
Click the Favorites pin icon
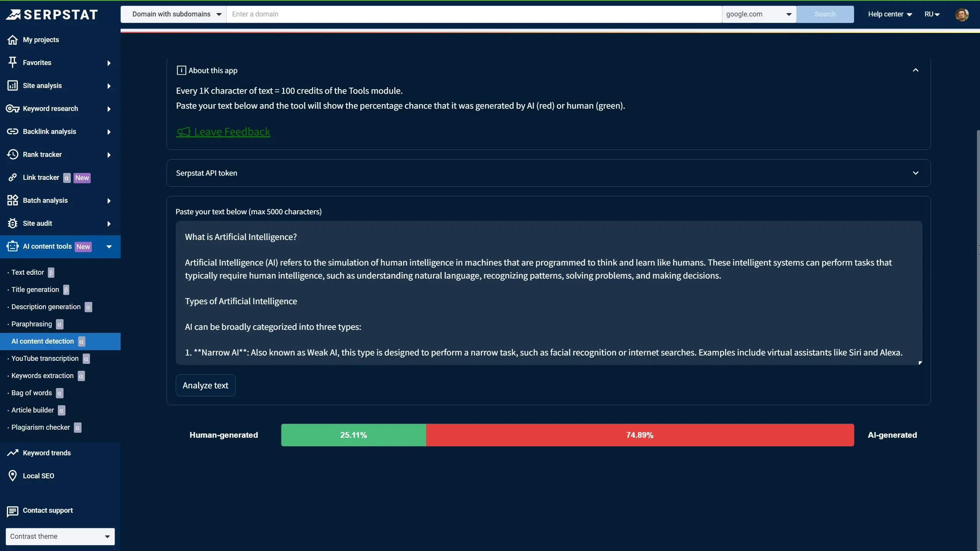13,62
